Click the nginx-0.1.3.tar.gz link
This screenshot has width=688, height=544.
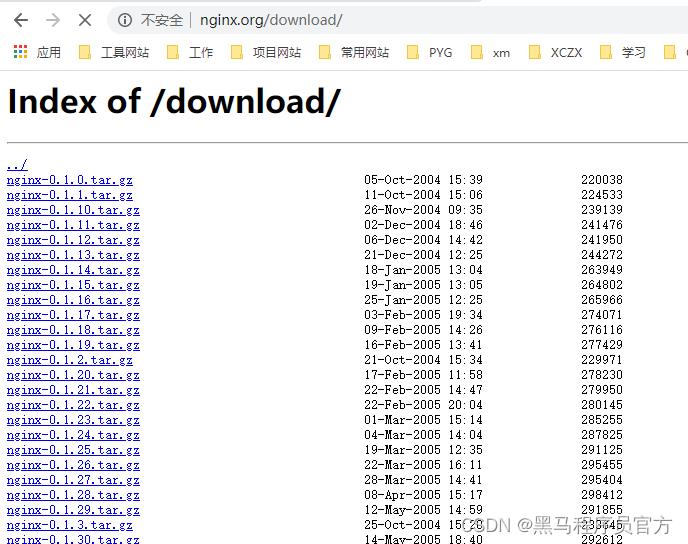click(70, 525)
